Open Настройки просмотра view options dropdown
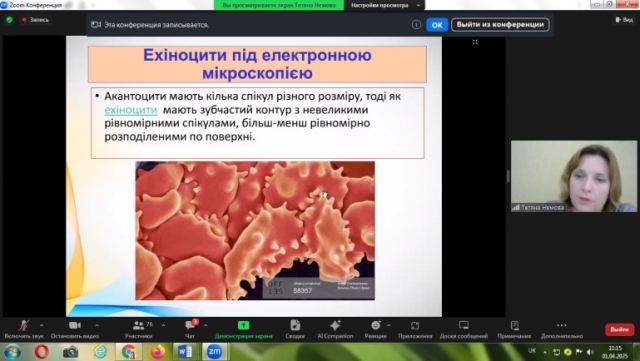 coord(385,5)
